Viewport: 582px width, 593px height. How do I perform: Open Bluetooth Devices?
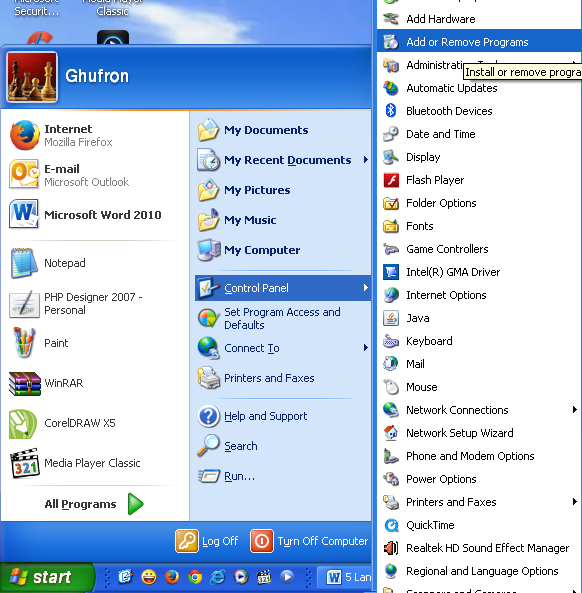click(x=479, y=111)
